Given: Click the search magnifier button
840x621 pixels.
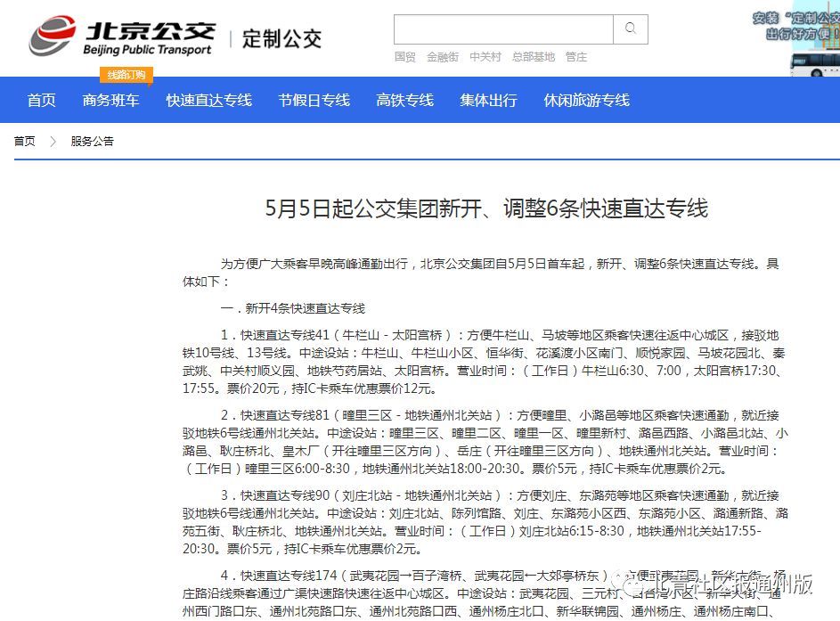Looking at the screenshot, I should coord(631,29).
